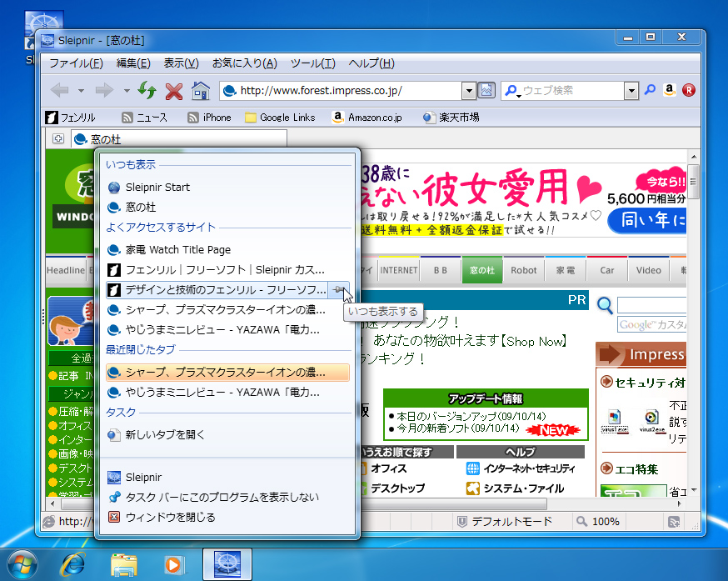The height and width of the screenshot is (581, 728).
Task: Pin デザインと技術のフェンリル using the いつも表示する pin
Action: point(341,289)
